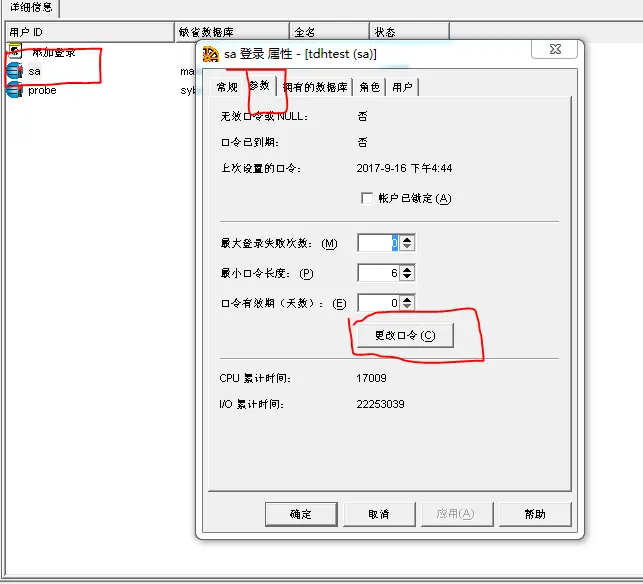Open help via the 帮助 button

535,514
